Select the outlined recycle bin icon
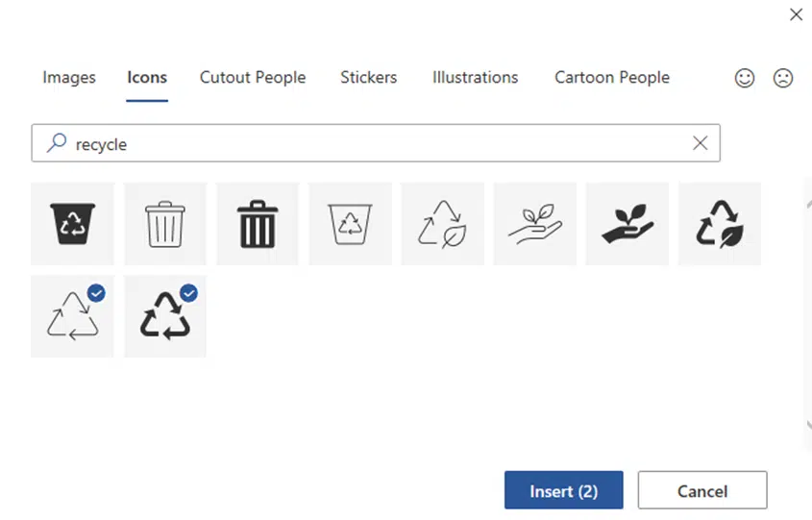812x520 pixels. pyautogui.click(x=350, y=224)
